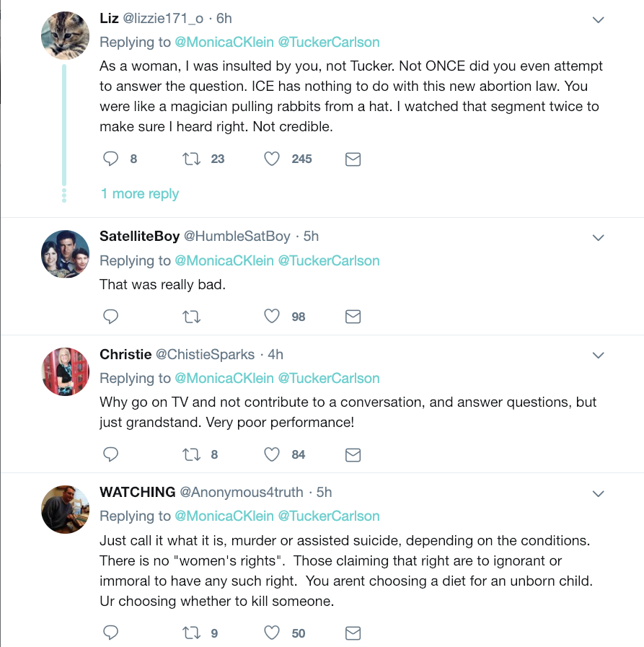Retweet Christie's tweet with 8 retweets
Image resolution: width=644 pixels, height=647 pixels.
tap(191, 454)
